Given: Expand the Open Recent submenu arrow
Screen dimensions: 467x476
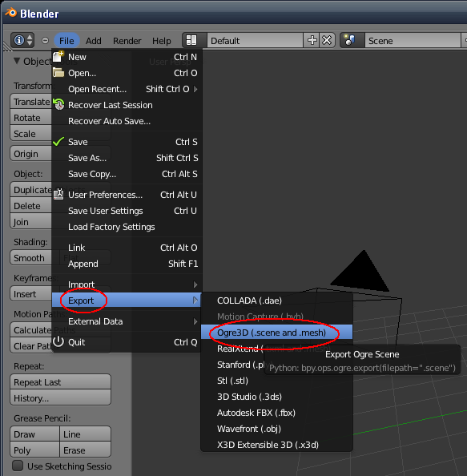Looking at the screenshot, I should point(195,89).
